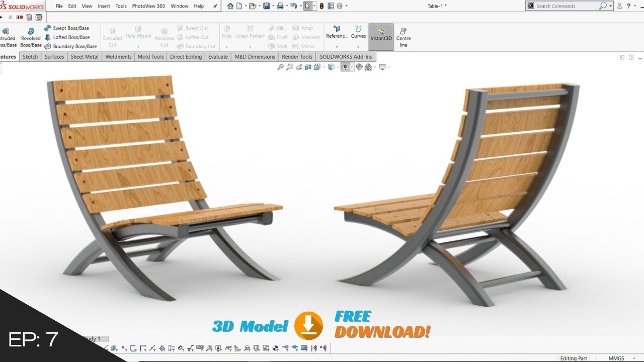The width and height of the screenshot is (644, 362).
Task: Click the MMGS unit system in status bar
Action: click(x=616, y=358)
